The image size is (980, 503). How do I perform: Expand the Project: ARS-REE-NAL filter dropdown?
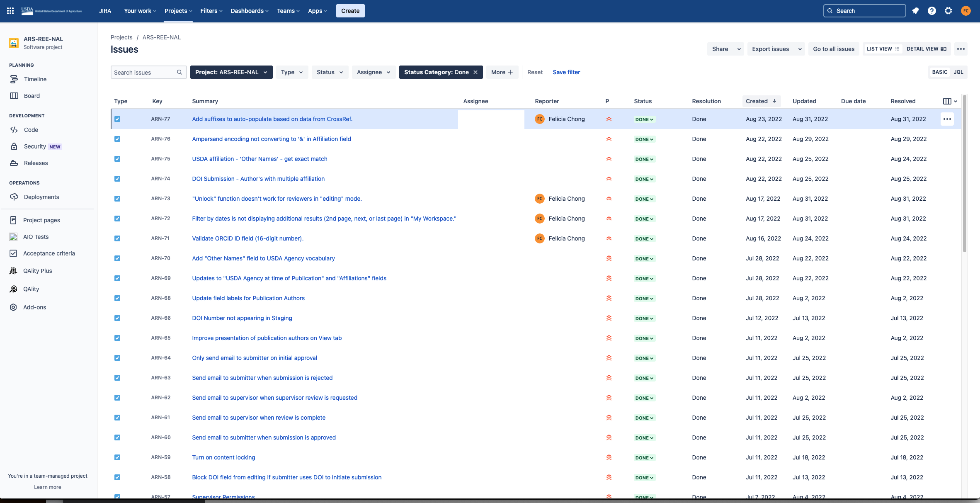[x=231, y=72]
